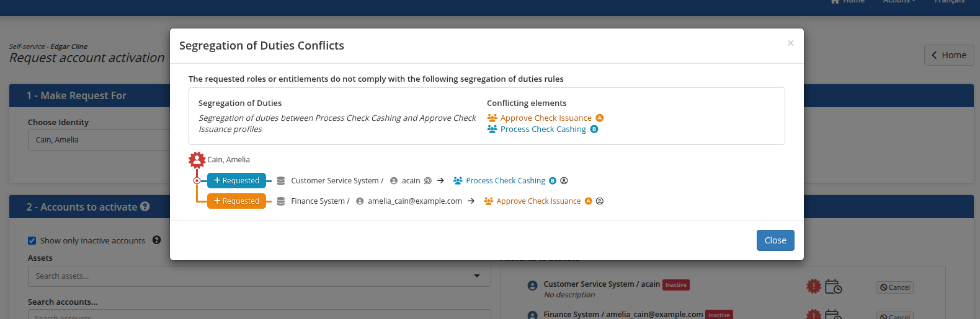Click group icon beside Approve Check Issuance in Conflicting elements
This screenshot has height=319, width=980.
(492, 118)
